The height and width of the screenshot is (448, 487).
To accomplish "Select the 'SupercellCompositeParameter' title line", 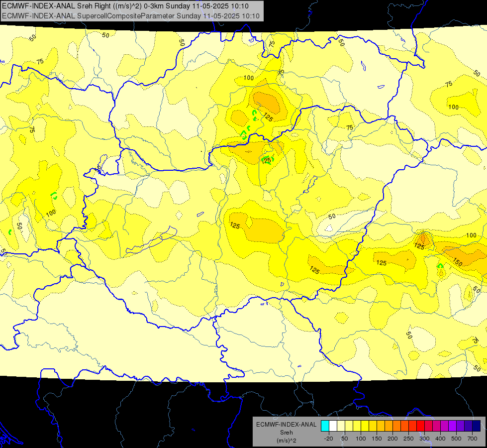I will pyautogui.click(x=131, y=16).
